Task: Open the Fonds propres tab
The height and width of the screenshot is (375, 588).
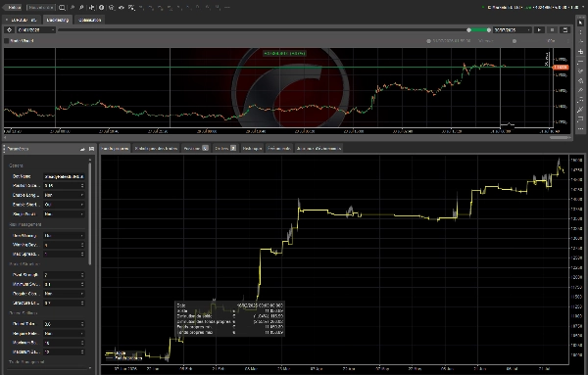Action: (x=115, y=149)
